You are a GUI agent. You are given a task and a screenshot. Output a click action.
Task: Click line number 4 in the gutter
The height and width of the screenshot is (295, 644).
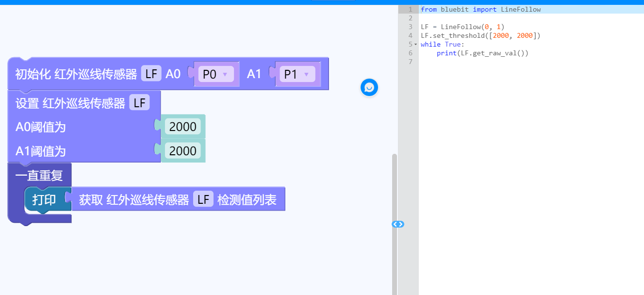tap(411, 35)
